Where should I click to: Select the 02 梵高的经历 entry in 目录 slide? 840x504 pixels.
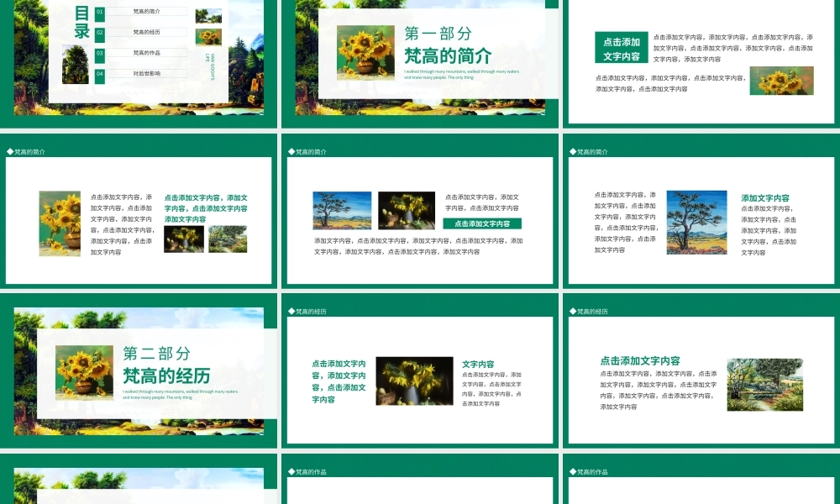click(141, 32)
